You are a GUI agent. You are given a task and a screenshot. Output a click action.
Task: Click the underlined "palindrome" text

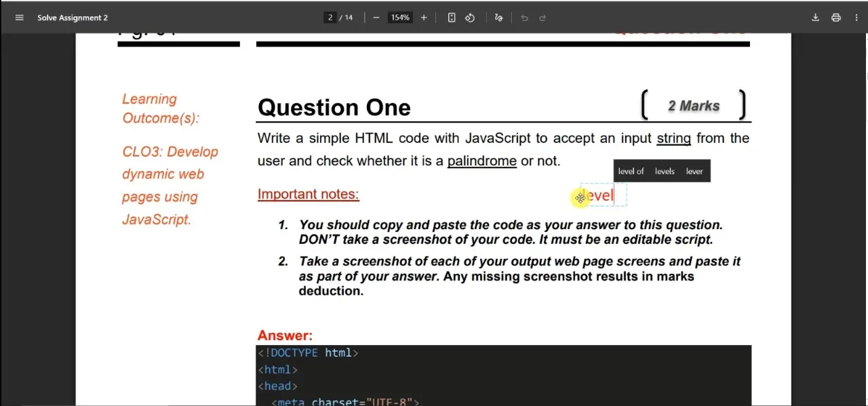tap(481, 161)
